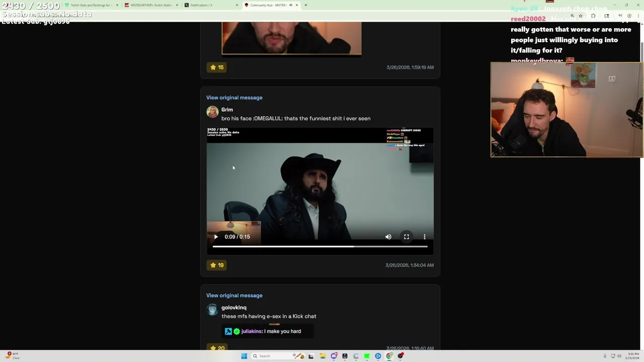Image resolution: width=644 pixels, height=362 pixels.
Task: Close the Community Hub tab
Action: tap(297, 5)
